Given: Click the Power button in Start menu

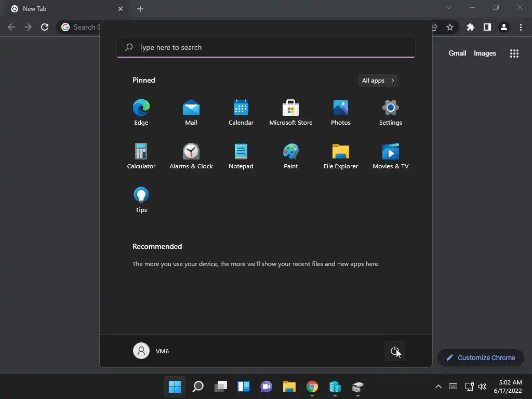Looking at the screenshot, I should (x=395, y=351).
